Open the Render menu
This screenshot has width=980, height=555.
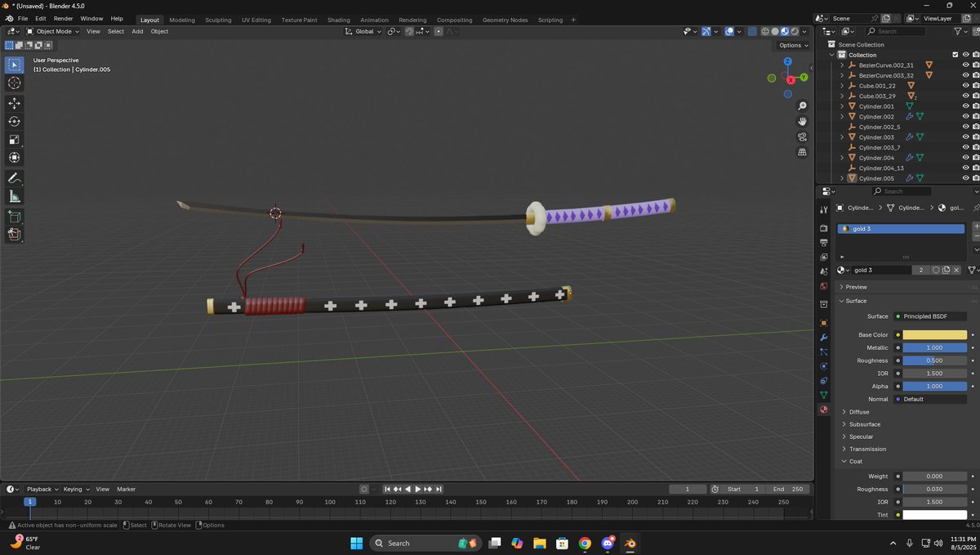[63, 18]
